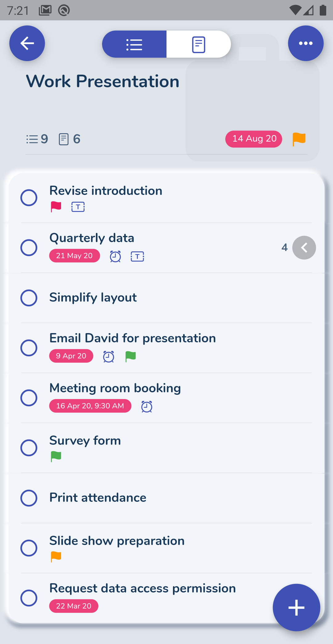Click the alarm icon under Quarterly data
This screenshot has height=644, width=333.
115,256
